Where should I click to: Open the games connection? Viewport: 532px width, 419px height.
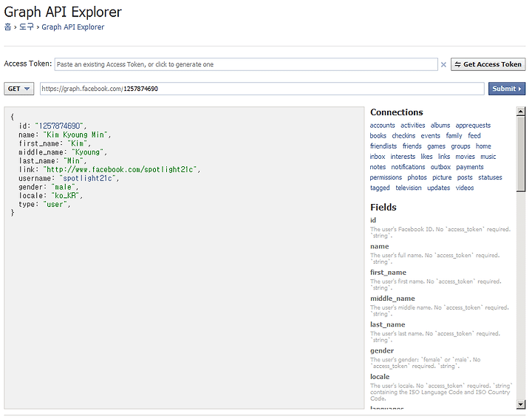436,146
